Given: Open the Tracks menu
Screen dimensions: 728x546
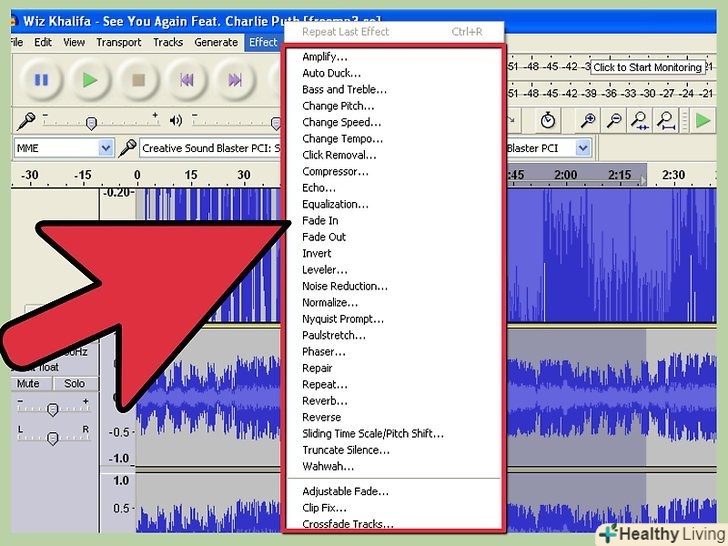Looking at the screenshot, I should (168, 42).
